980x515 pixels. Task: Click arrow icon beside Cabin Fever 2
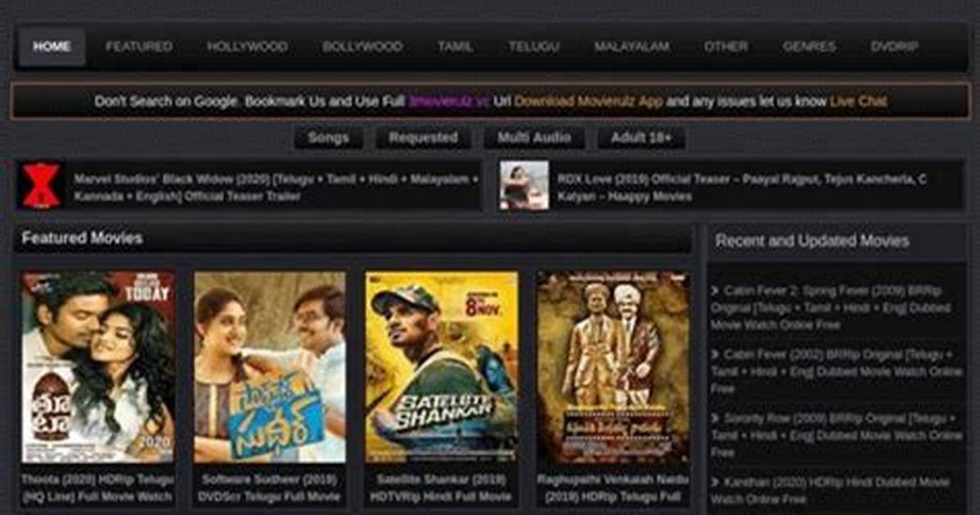coord(715,290)
